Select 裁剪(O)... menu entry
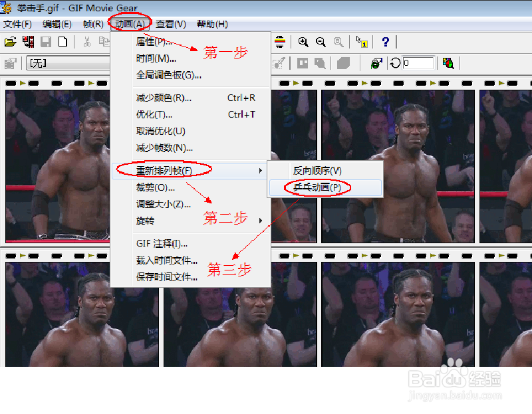 [191, 187]
